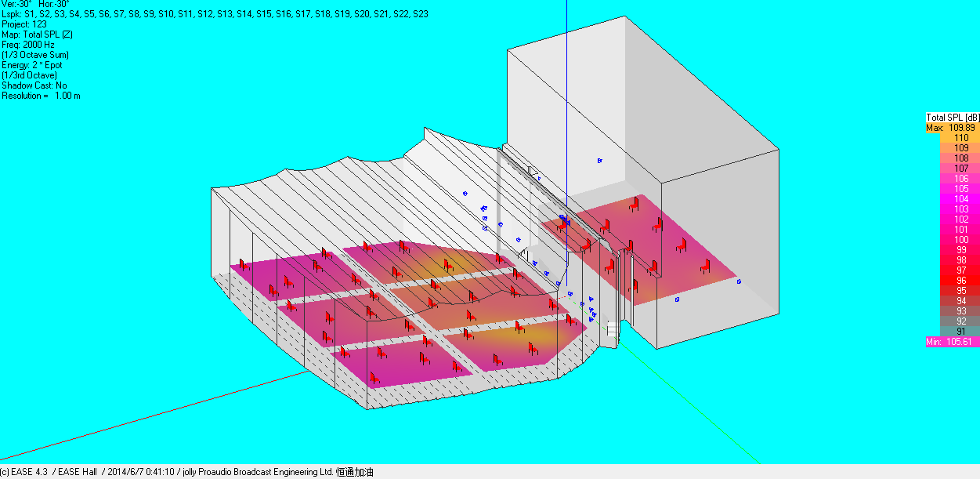This screenshot has height=479, width=980.
Task: Select the loudspeaker on the stage back wall
Action: (x=599, y=161)
